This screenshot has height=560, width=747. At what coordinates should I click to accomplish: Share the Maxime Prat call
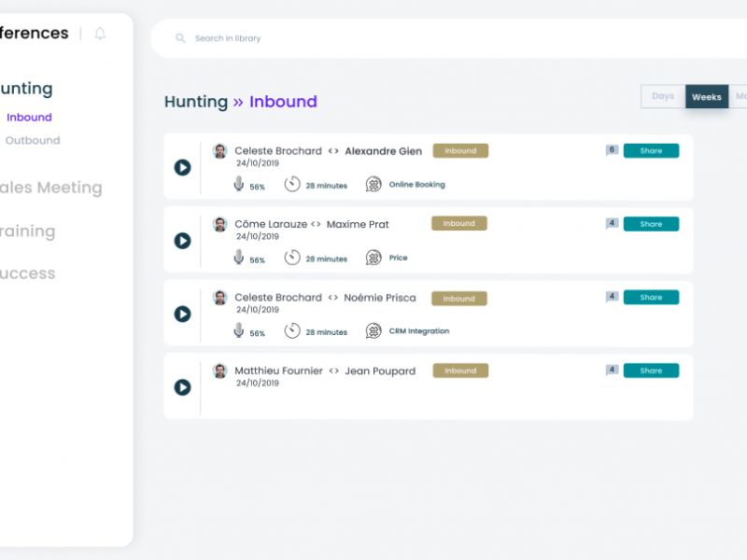pos(651,224)
